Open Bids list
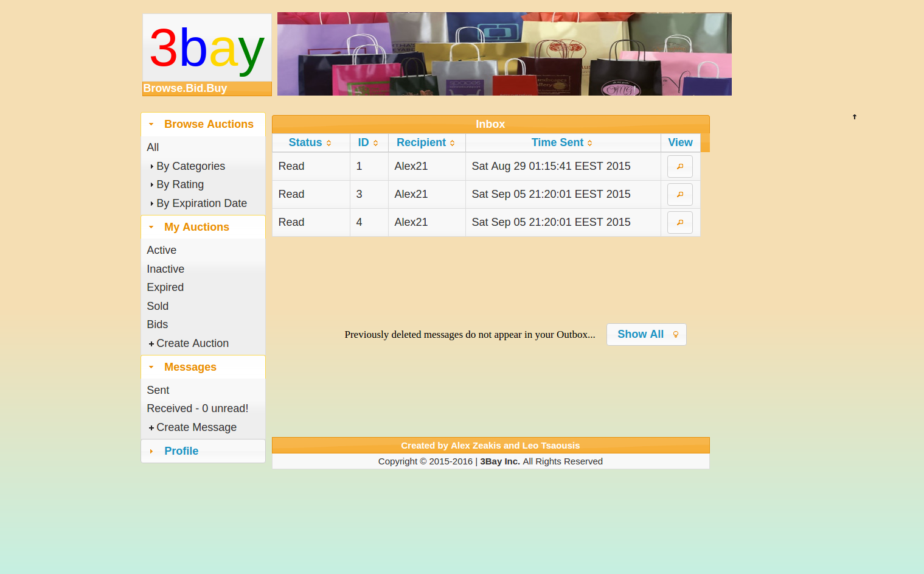 [x=157, y=324]
